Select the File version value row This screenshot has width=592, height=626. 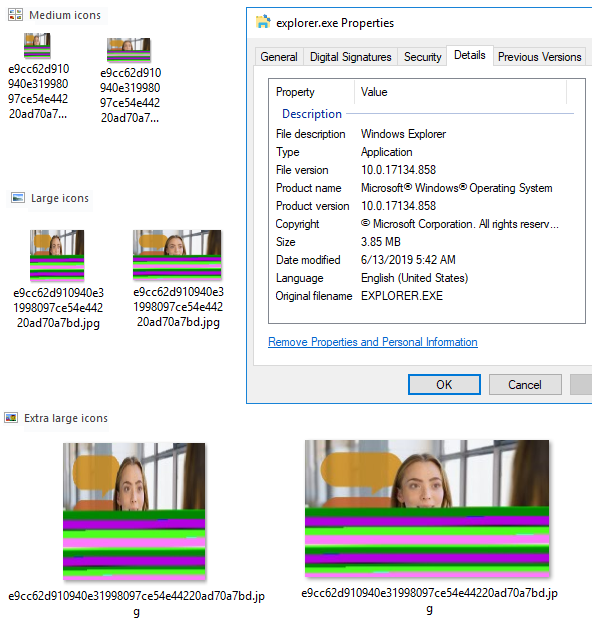coord(421,170)
